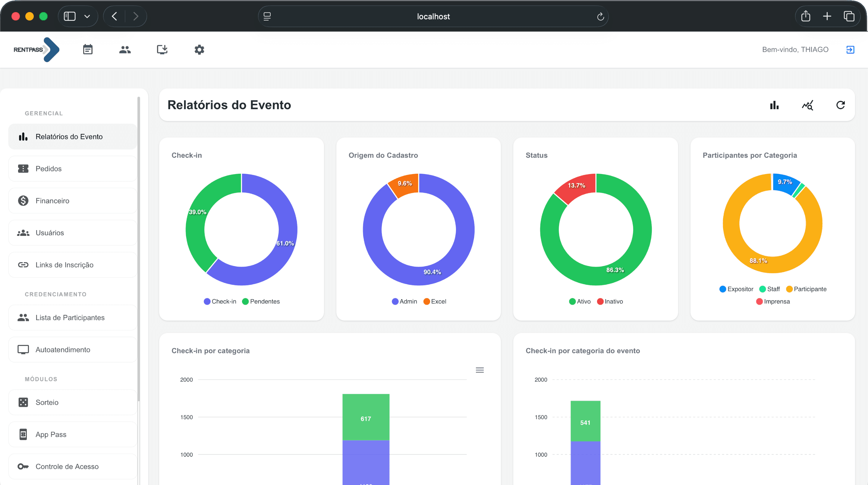
Task: Click the chain link icon beside Links de Inscrição
Action: pyautogui.click(x=23, y=265)
